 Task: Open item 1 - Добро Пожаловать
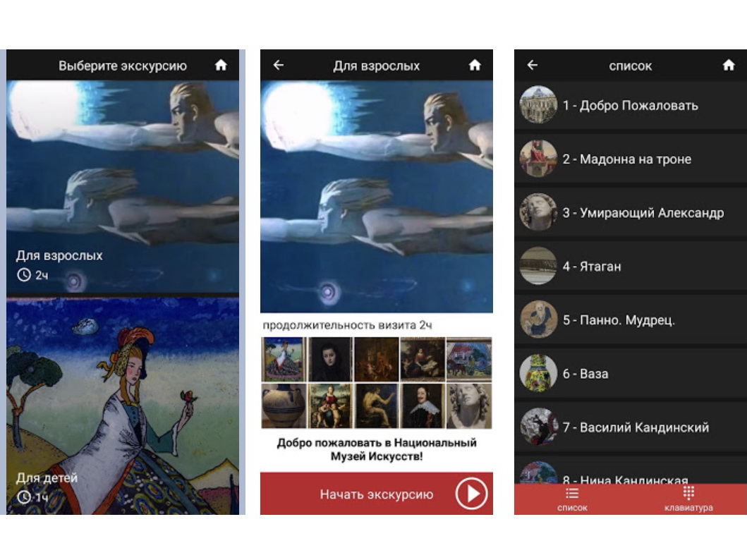point(631,105)
